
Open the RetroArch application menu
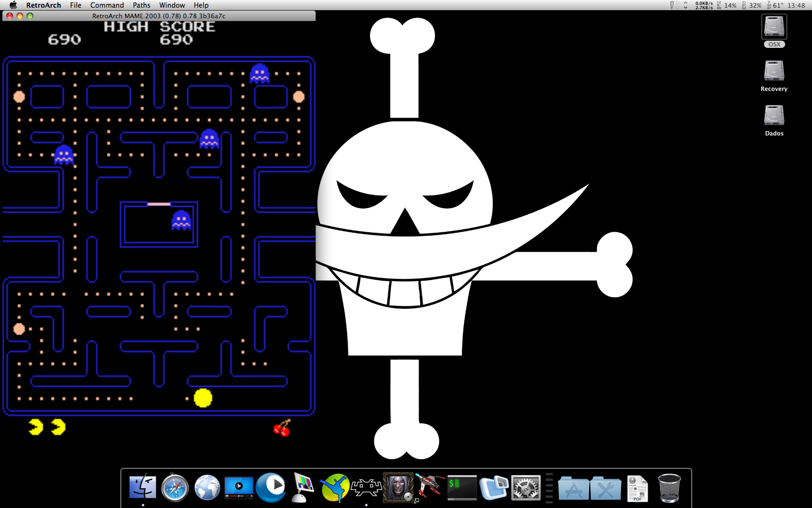(x=43, y=5)
